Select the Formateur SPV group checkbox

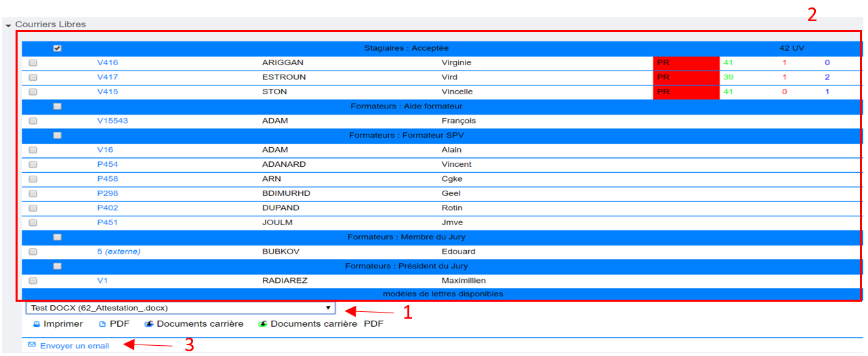tap(58, 136)
